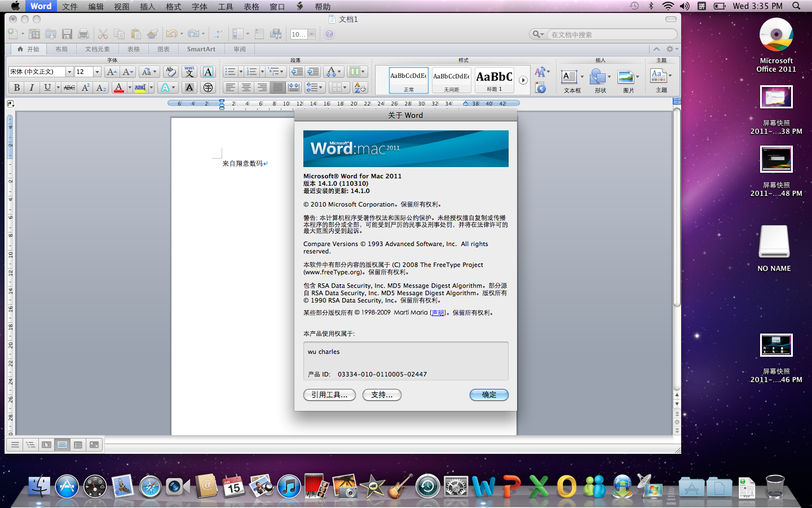Image resolution: width=812 pixels, height=508 pixels.
Task: Open the 引用工具 (Reference Tools) button
Action: pyautogui.click(x=329, y=395)
